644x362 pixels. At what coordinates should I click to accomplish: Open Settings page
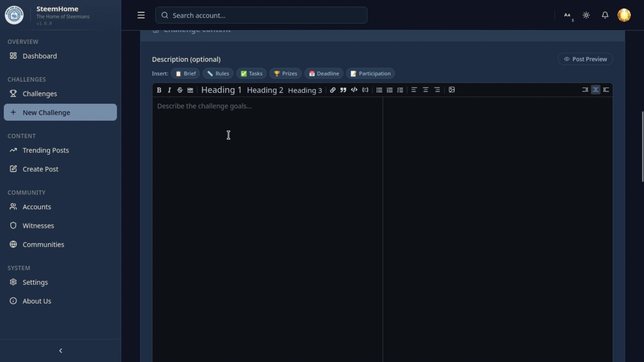(x=60, y=282)
